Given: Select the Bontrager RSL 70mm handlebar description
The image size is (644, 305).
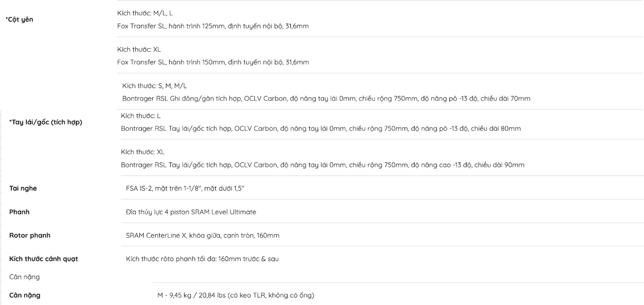Looking at the screenshot, I should [x=326, y=99].
